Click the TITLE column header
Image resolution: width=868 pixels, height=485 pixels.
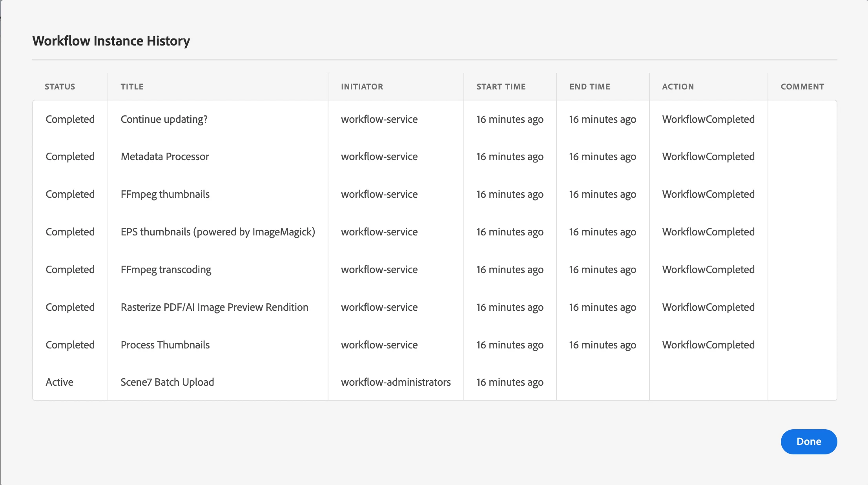[x=132, y=87]
